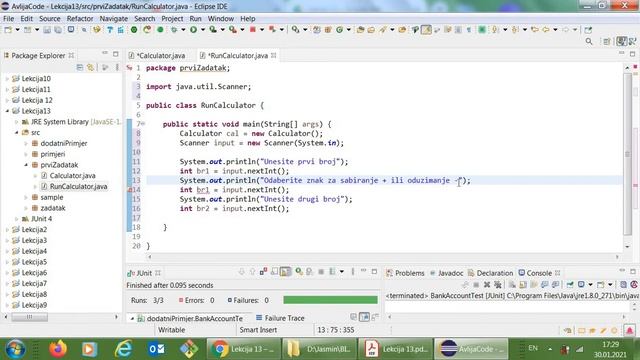Viewport: 640px width, 360px height.
Task: Expand JUnit 4 library node
Action: pos(16,219)
